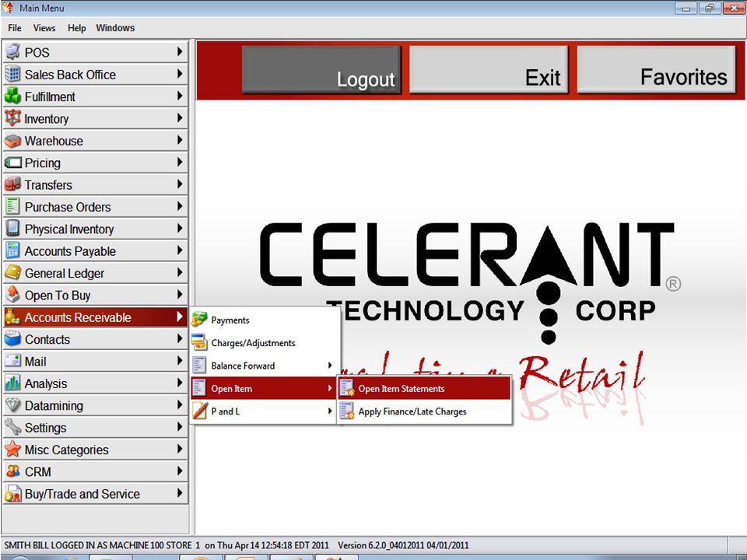Open the Favorites button
The image size is (747, 560).
tap(657, 69)
